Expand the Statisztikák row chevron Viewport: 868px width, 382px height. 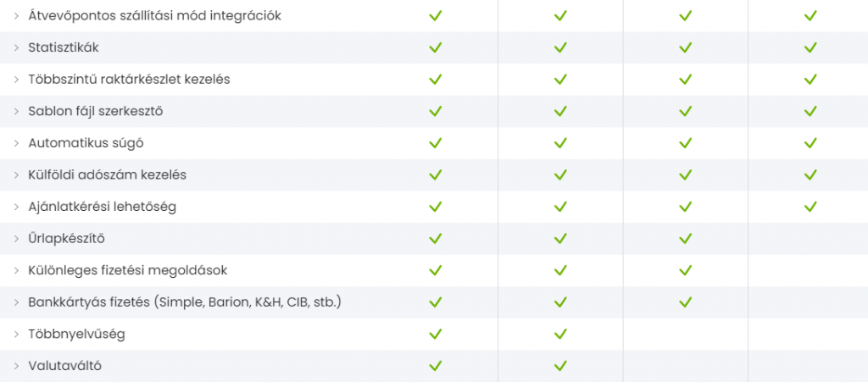click(x=16, y=47)
